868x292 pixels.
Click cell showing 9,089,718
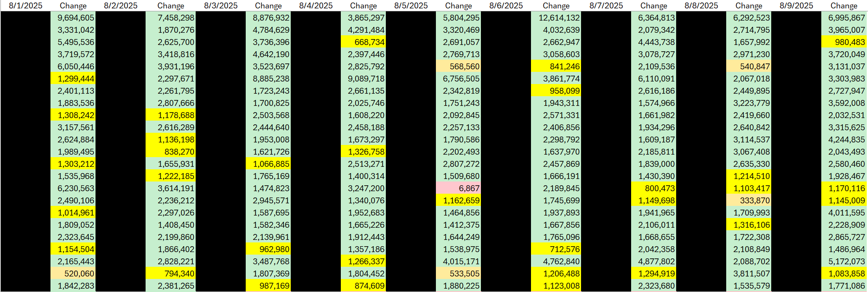coord(363,79)
